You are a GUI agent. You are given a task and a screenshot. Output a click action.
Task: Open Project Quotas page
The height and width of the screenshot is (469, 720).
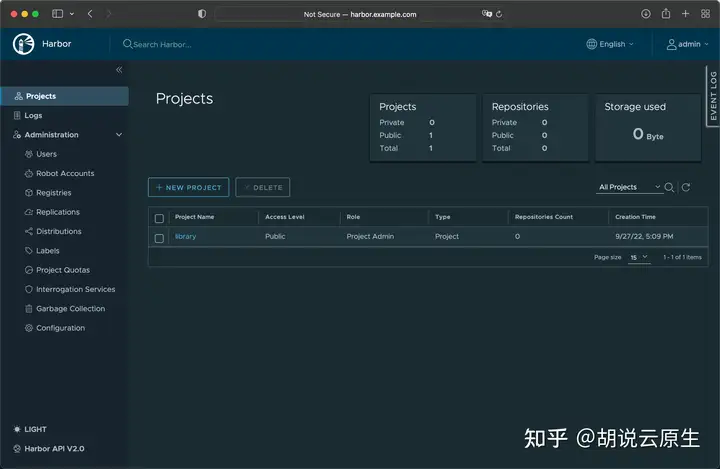[63, 270]
